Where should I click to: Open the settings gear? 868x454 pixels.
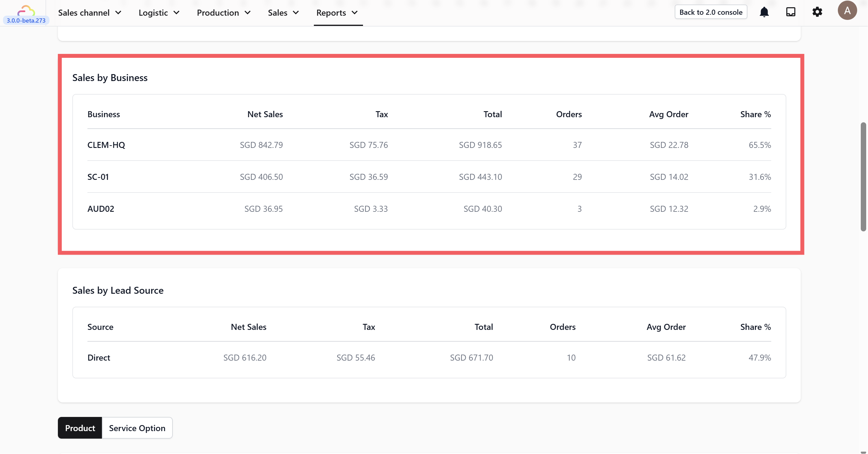(x=817, y=12)
